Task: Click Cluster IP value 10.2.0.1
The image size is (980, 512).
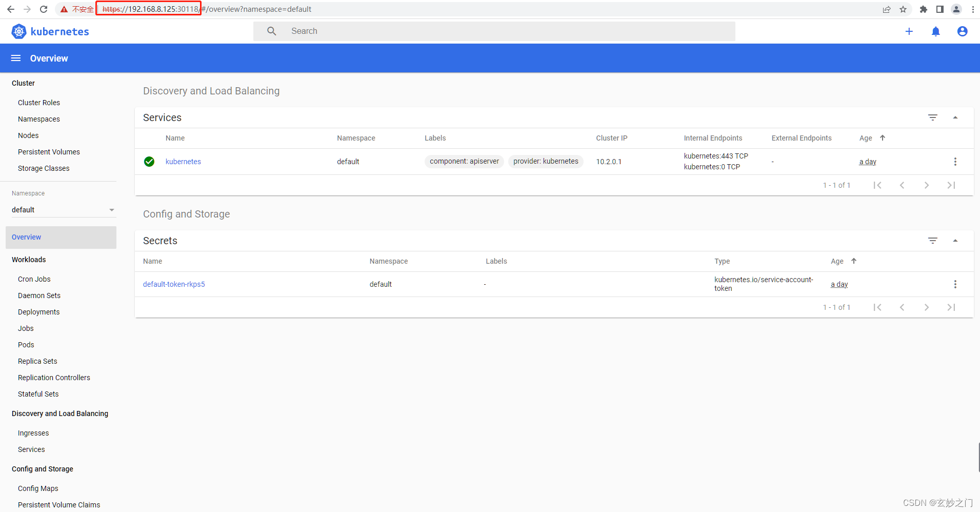Action: [609, 162]
